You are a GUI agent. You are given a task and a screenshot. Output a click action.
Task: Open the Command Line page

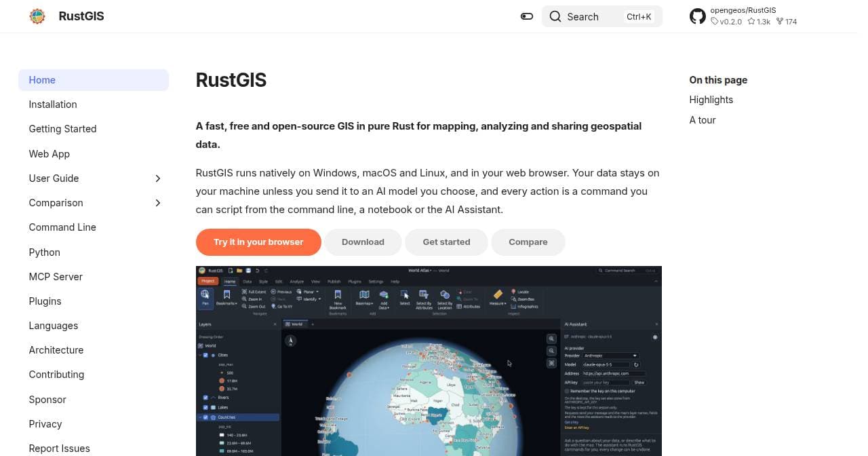point(62,227)
